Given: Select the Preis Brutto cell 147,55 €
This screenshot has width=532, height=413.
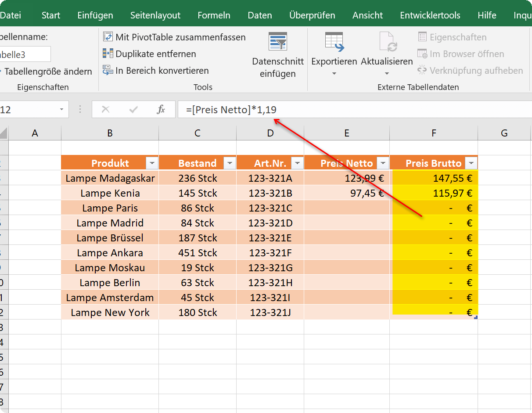Looking at the screenshot, I should [434, 178].
